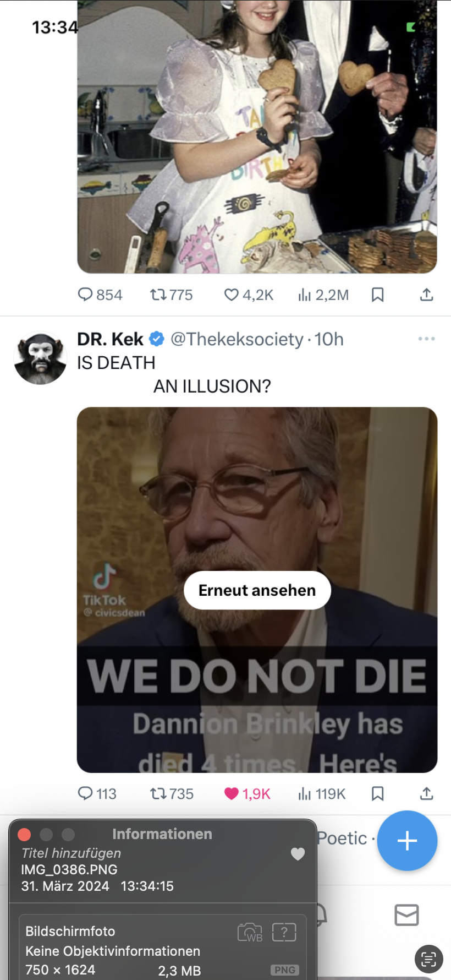
Task: Bookmark the top photo tweet
Action: tap(377, 295)
